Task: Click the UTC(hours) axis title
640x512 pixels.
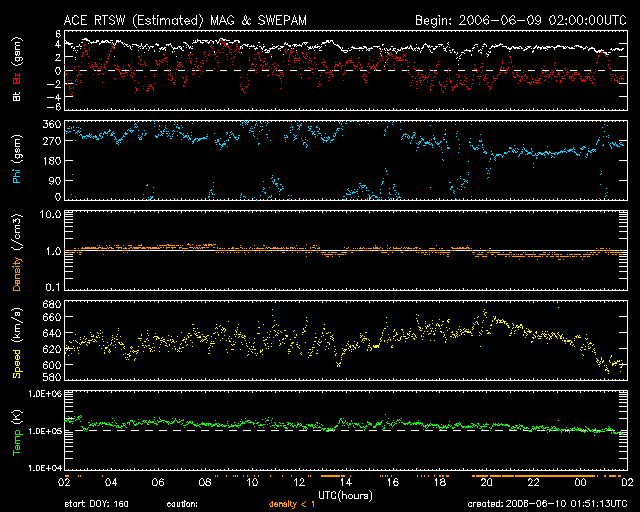Action: 345,494
